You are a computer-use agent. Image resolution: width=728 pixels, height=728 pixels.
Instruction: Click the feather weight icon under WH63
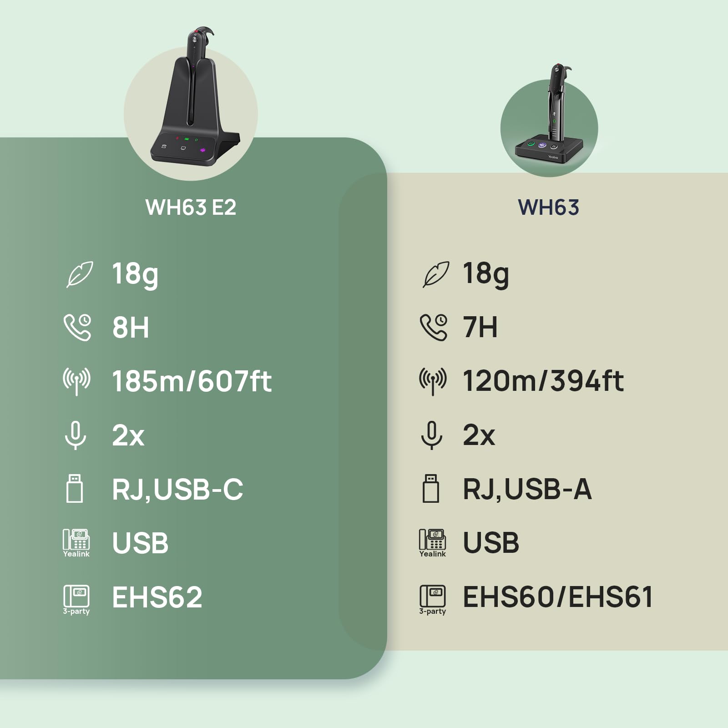click(x=436, y=274)
